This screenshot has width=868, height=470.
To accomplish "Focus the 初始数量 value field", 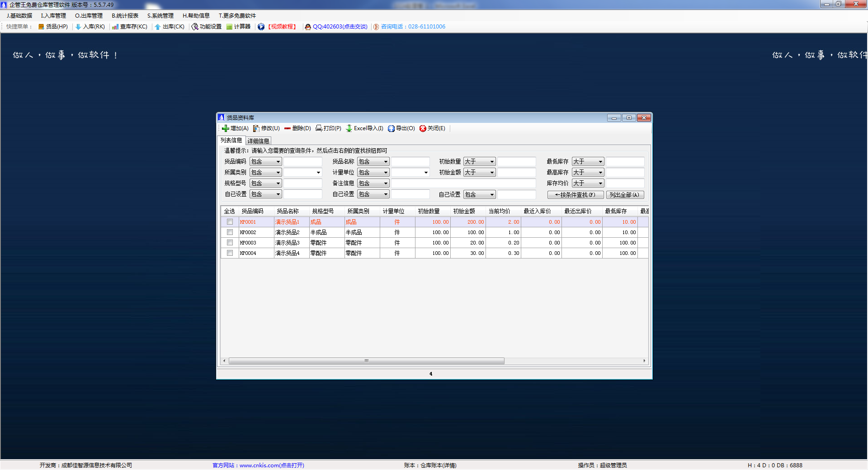I will tap(517, 161).
